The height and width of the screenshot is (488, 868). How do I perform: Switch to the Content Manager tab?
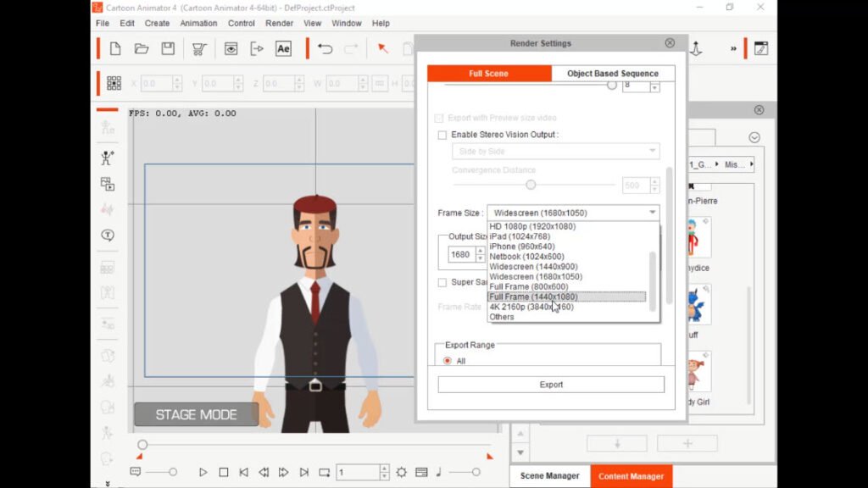(x=631, y=476)
